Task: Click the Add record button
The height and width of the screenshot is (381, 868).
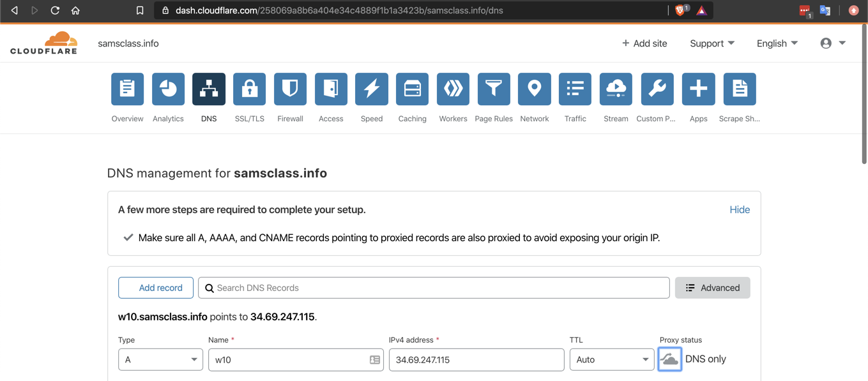Action: point(156,288)
